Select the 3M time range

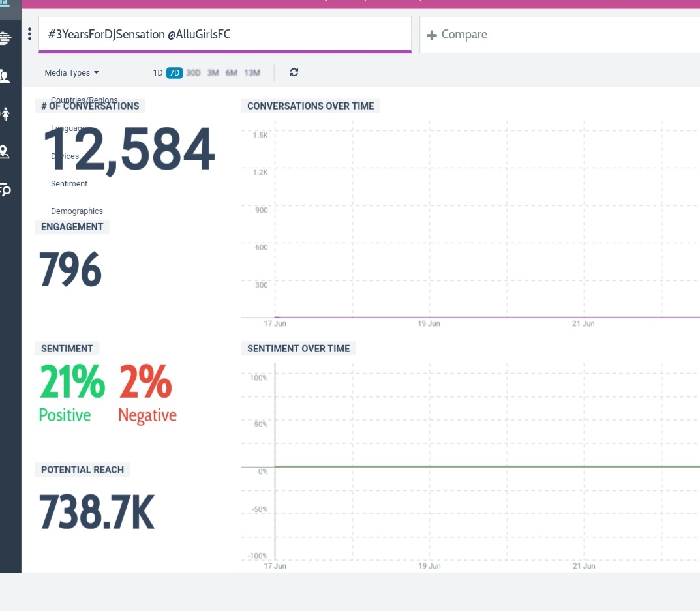213,73
